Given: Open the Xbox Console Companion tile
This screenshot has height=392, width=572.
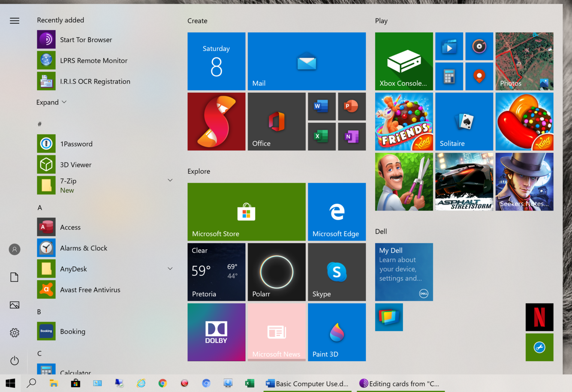Looking at the screenshot, I should [404, 61].
